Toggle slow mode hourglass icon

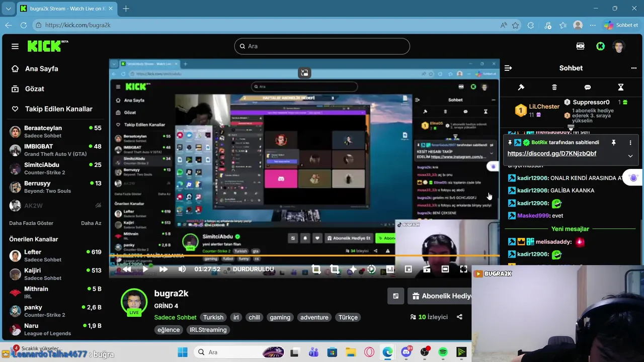point(621,87)
